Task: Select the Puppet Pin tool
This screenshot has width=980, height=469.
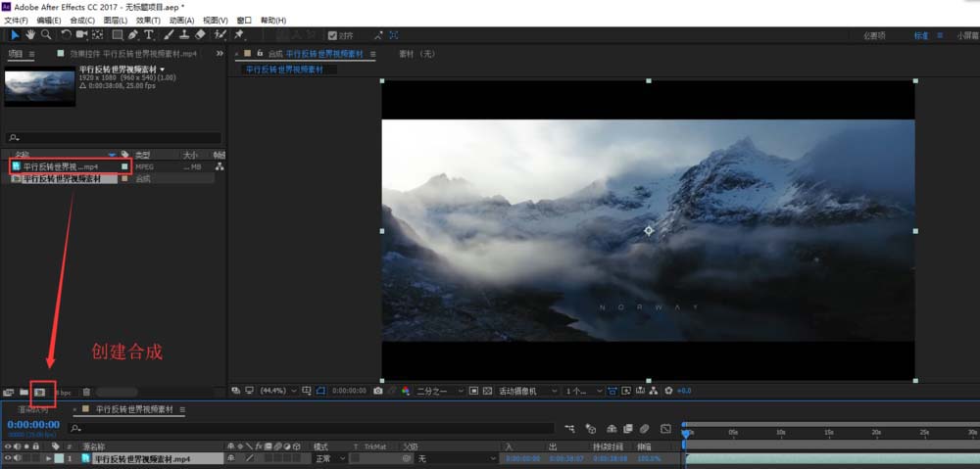Action: pyautogui.click(x=239, y=35)
